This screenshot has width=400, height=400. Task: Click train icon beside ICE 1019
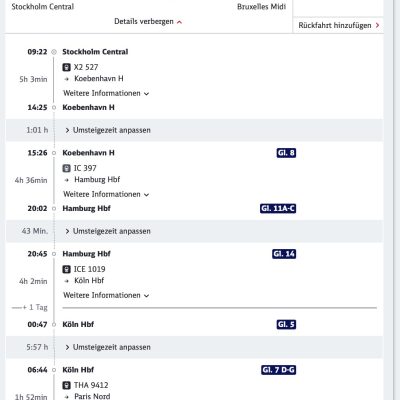point(67,269)
